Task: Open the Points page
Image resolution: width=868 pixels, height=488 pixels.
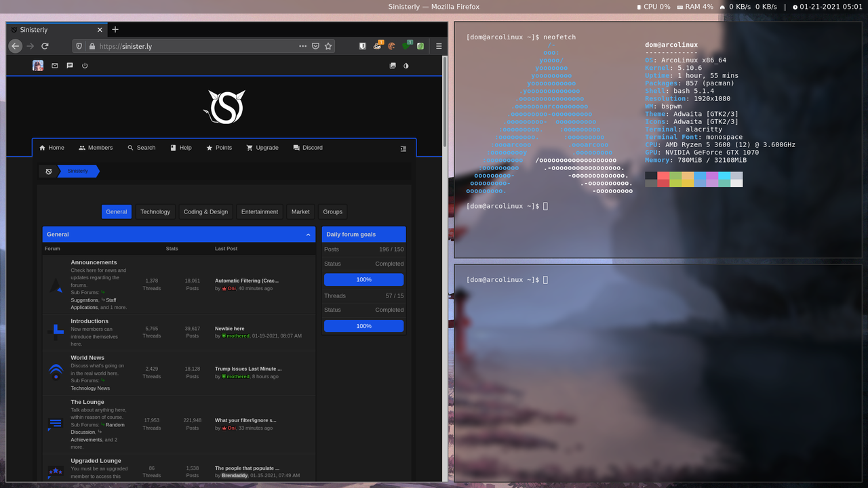Action: pyautogui.click(x=219, y=148)
